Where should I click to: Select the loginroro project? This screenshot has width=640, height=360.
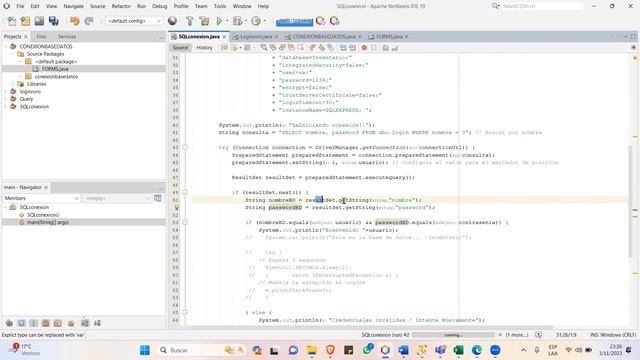[30, 91]
